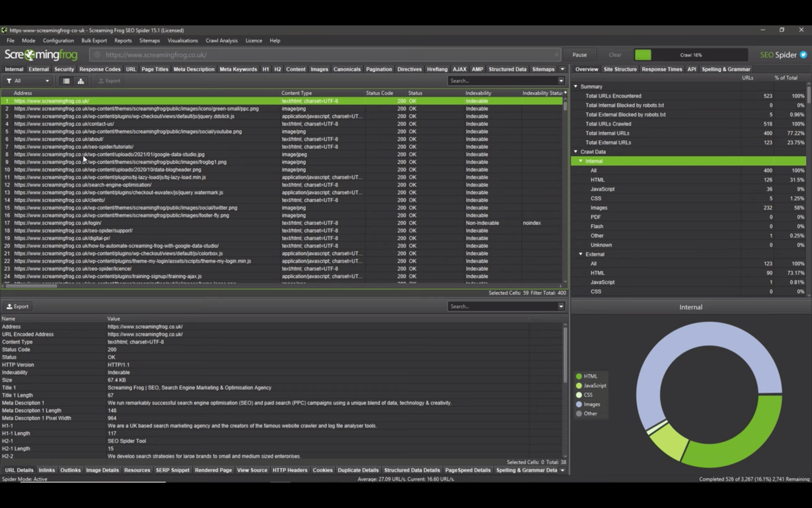The height and width of the screenshot is (508, 812).
Task: Switch to Site Structure tab
Action: pyautogui.click(x=620, y=69)
